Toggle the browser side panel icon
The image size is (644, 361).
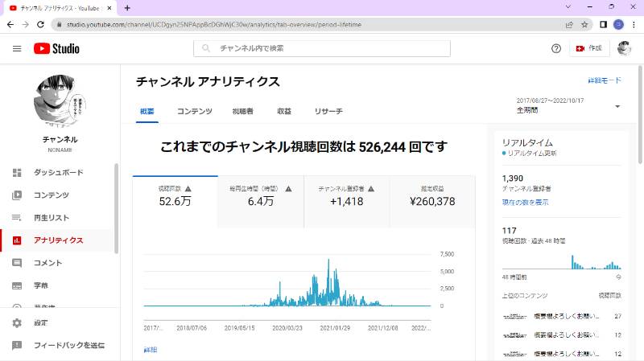click(603, 25)
